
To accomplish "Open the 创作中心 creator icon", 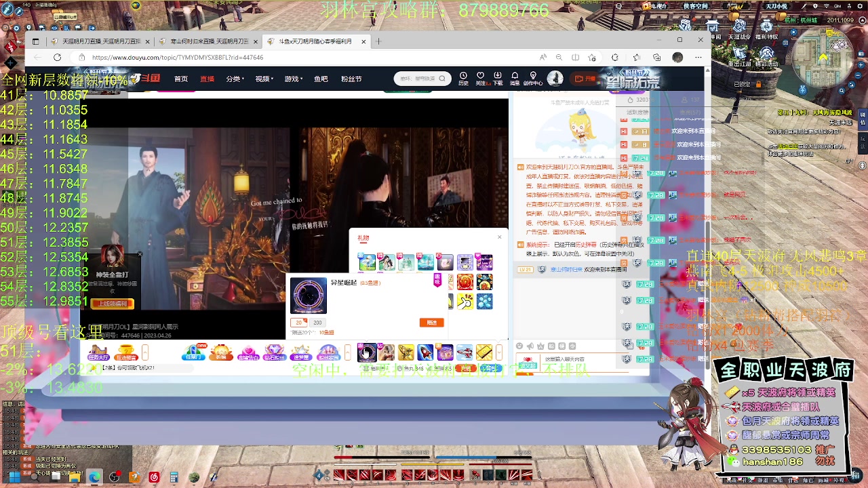I will (533, 79).
